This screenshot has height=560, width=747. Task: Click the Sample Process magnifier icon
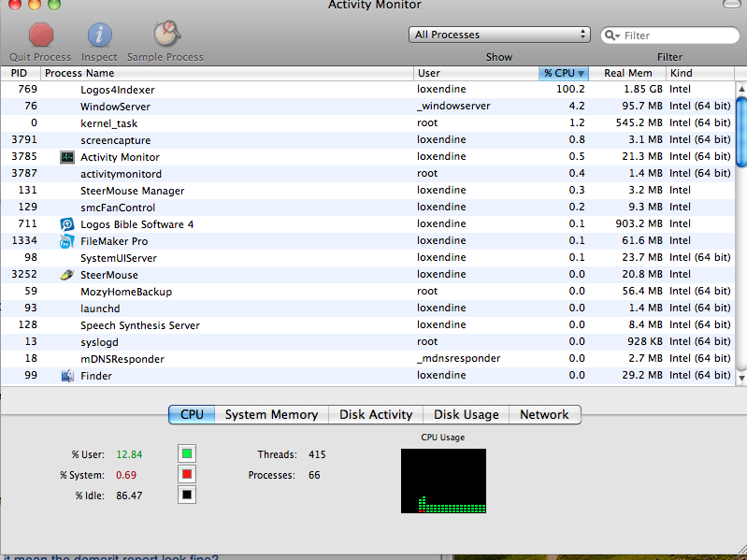click(x=166, y=34)
